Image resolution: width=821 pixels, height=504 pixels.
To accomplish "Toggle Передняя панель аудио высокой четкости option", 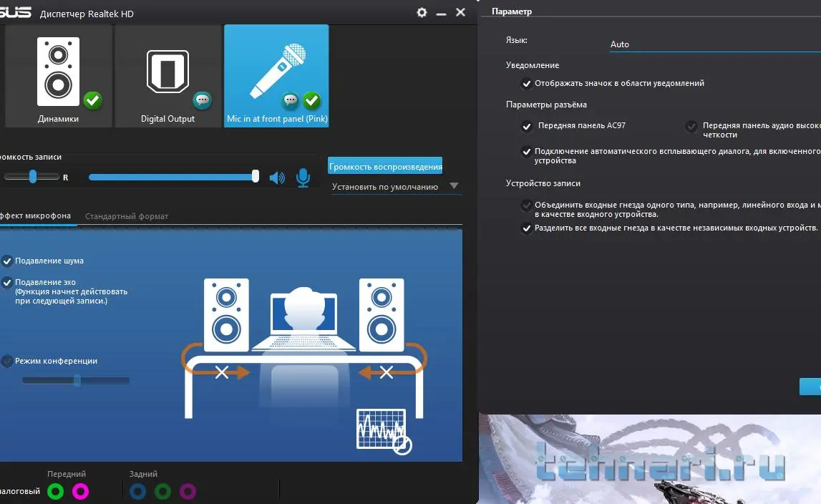I will pos(691,126).
